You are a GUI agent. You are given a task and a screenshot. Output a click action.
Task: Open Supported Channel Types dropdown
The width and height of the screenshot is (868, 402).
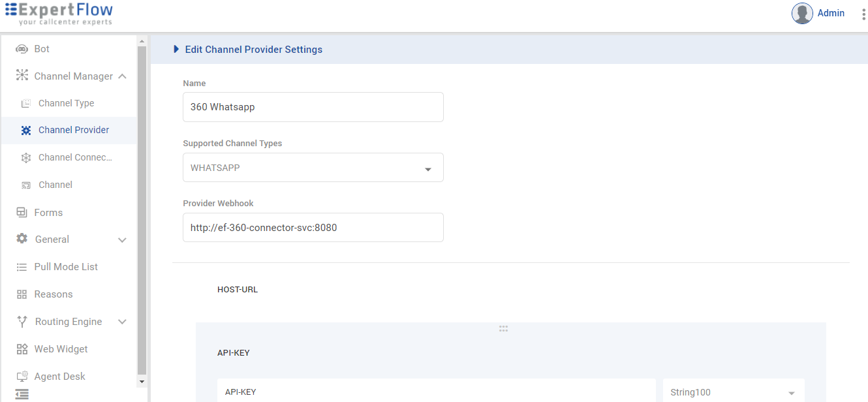(428, 168)
